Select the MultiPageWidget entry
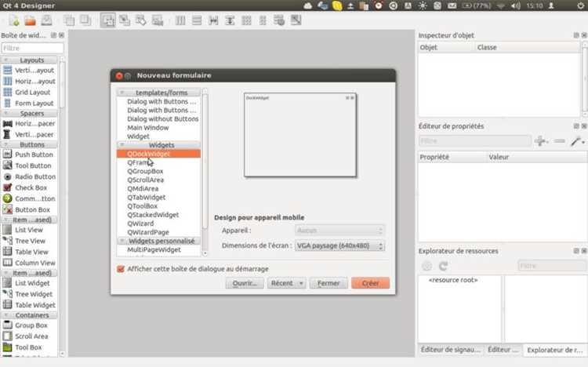This screenshot has height=367, width=588. click(154, 249)
